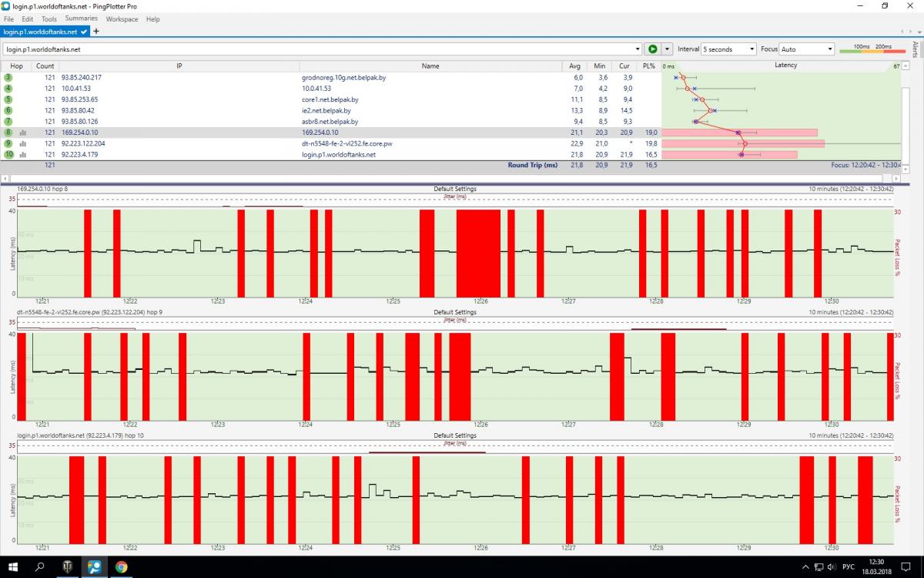Image resolution: width=924 pixels, height=578 pixels.
Task: Open the vertical Alerts side panel
Action: pyautogui.click(x=915, y=50)
